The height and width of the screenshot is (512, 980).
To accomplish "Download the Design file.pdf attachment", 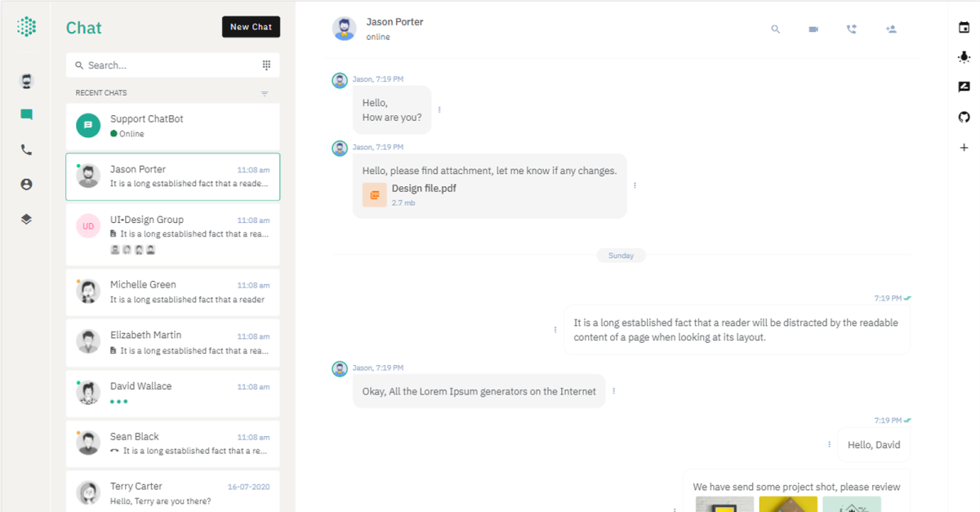I will click(x=374, y=194).
